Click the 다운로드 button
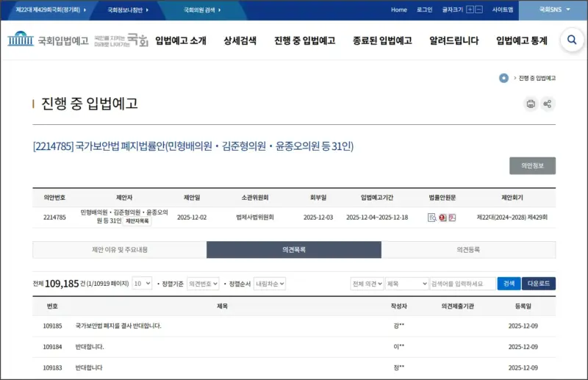 click(x=539, y=284)
